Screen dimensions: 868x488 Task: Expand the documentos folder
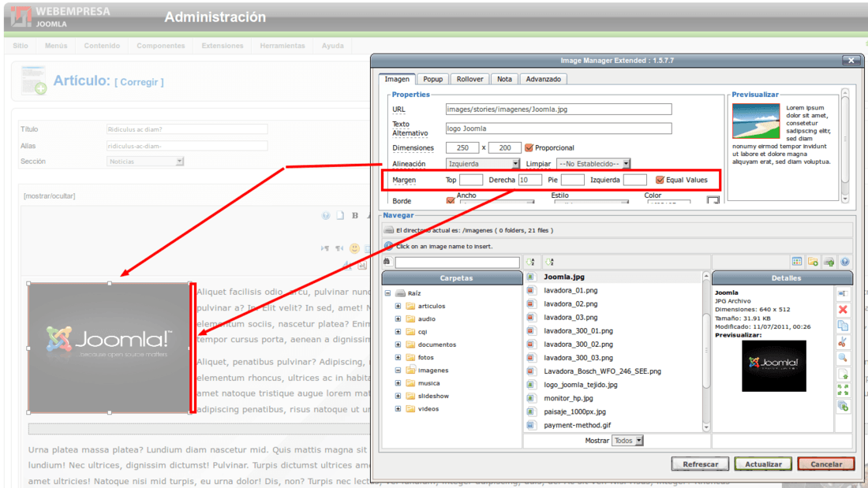coord(398,345)
